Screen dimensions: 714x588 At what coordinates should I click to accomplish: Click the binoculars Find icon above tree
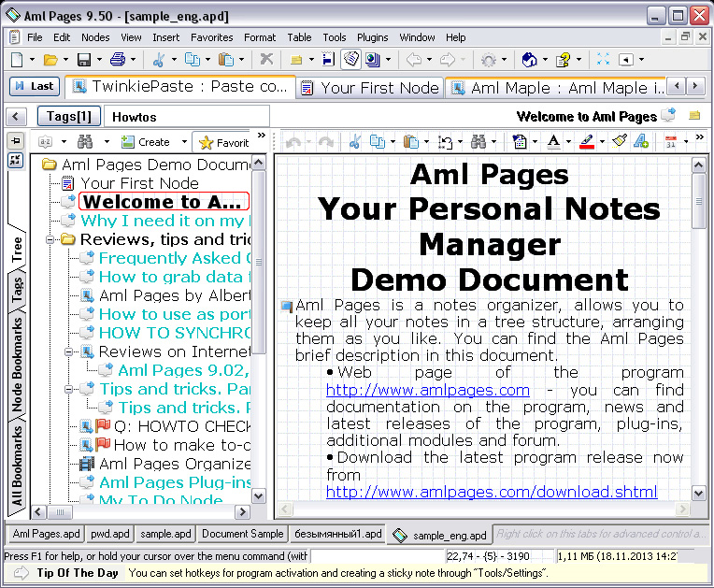coord(85,142)
